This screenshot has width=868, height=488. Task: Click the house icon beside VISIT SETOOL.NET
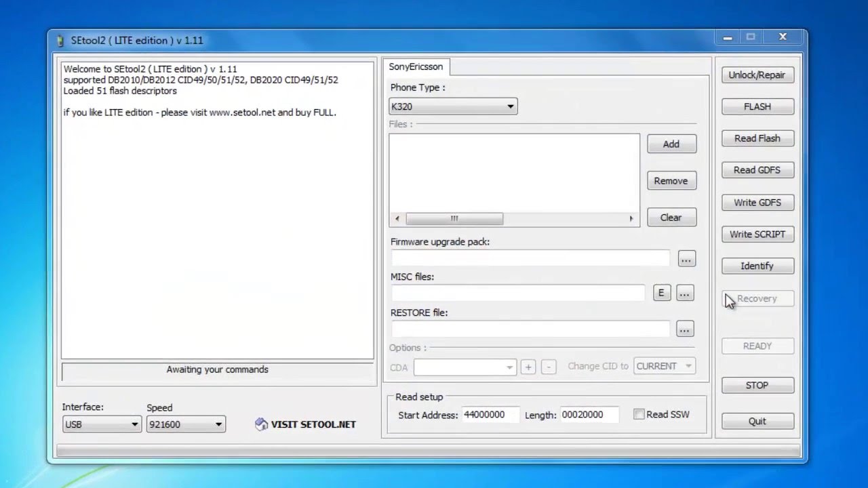(x=261, y=424)
